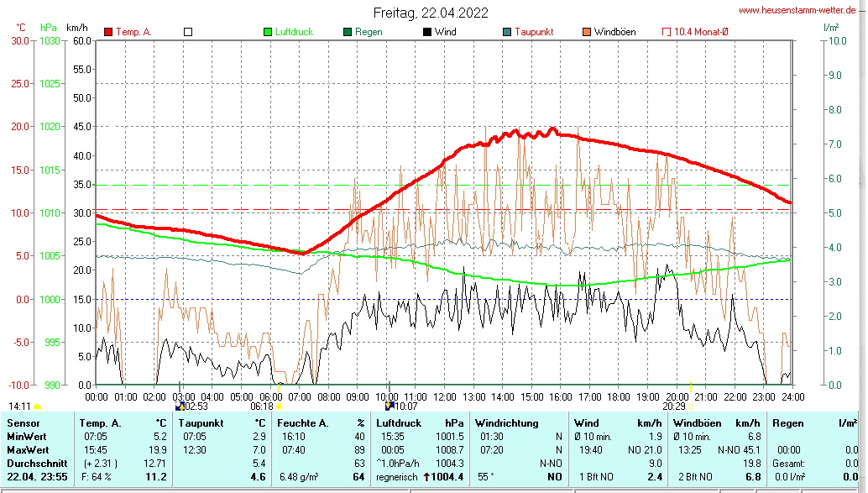Toggle the empty white legend box
The image size is (868, 493).
tap(188, 32)
